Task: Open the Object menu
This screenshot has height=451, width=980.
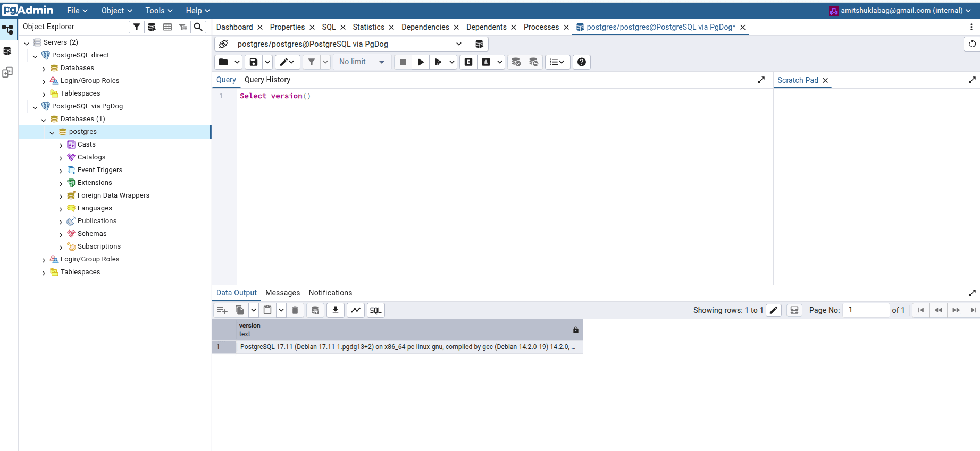Action: point(117,11)
